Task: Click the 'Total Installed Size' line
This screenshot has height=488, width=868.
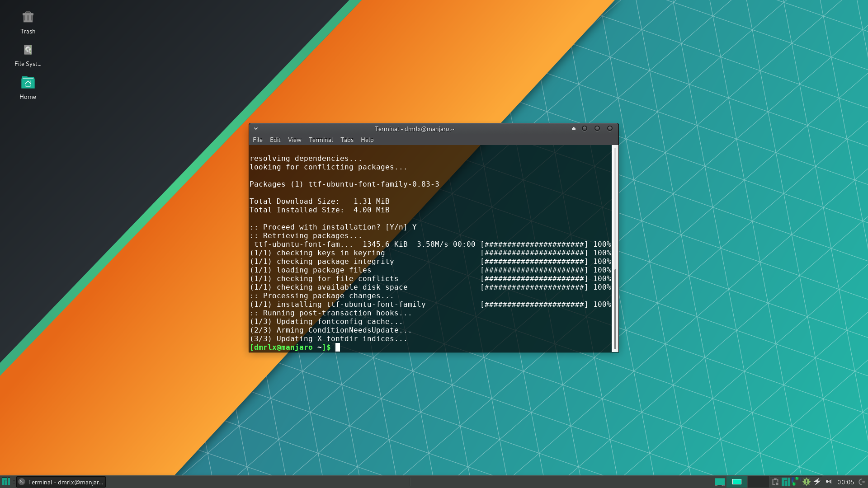Action: click(x=320, y=210)
